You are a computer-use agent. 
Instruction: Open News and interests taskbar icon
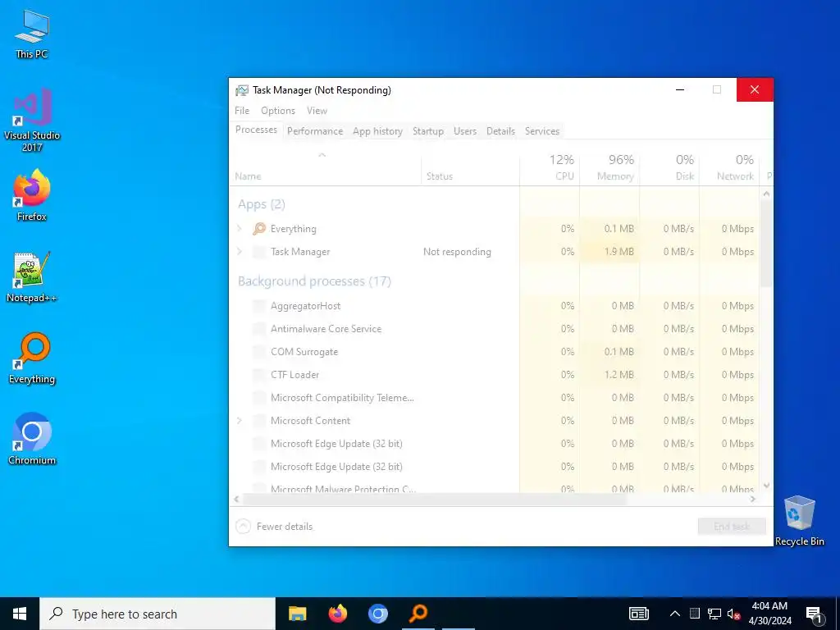click(x=638, y=614)
